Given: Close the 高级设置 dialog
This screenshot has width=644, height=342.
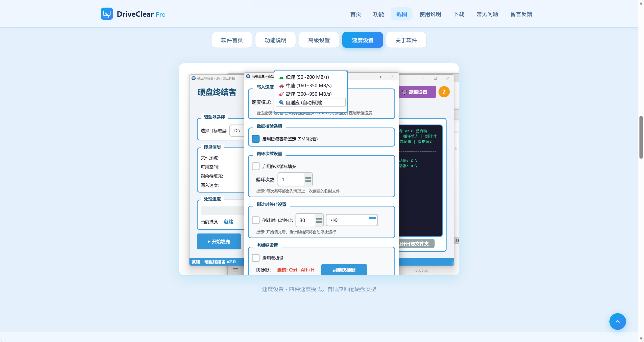Looking at the screenshot, I should click(x=393, y=76).
